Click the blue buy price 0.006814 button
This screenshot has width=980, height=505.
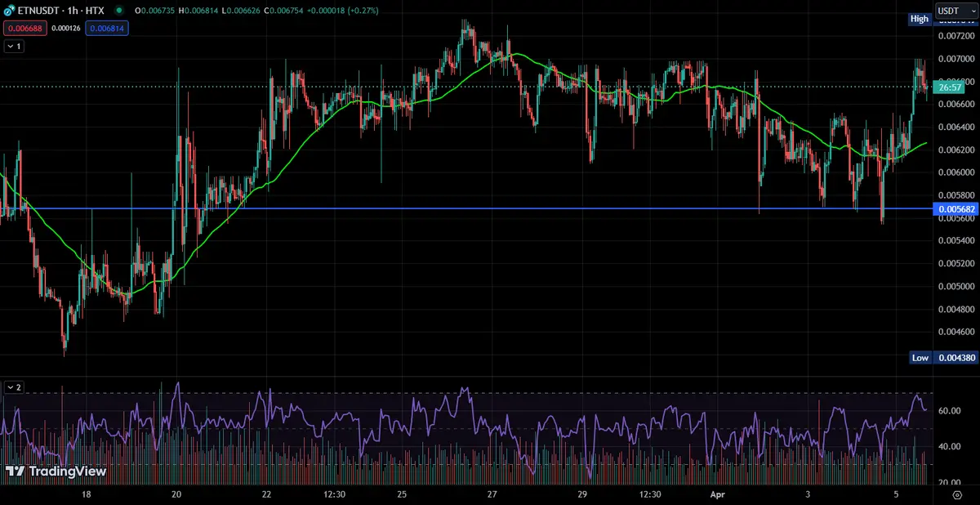coord(107,28)
